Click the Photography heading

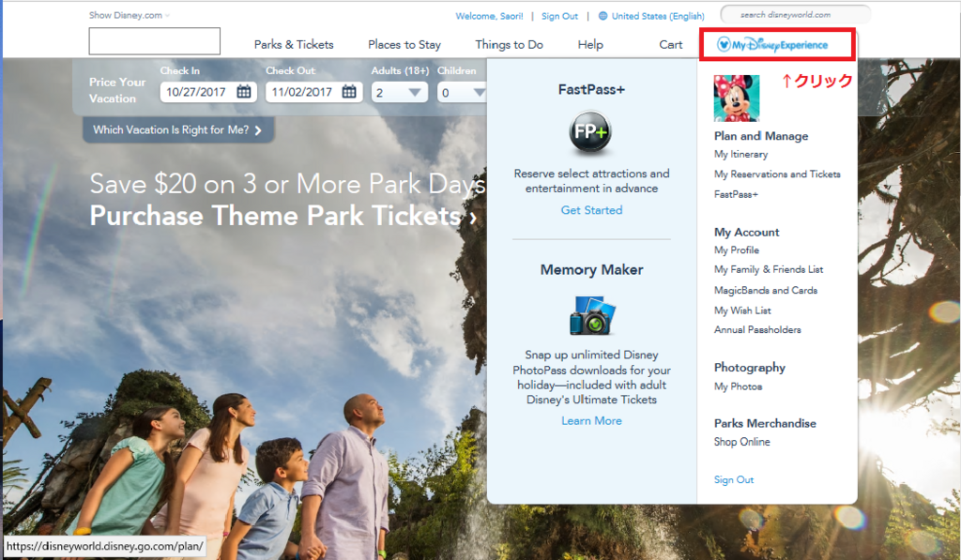(750, 368)
